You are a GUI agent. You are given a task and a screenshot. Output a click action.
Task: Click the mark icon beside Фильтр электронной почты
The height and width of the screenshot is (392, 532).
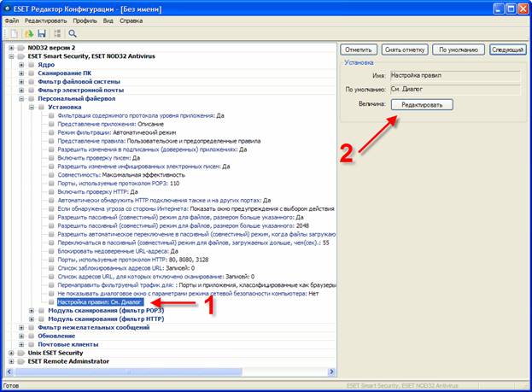32,91
